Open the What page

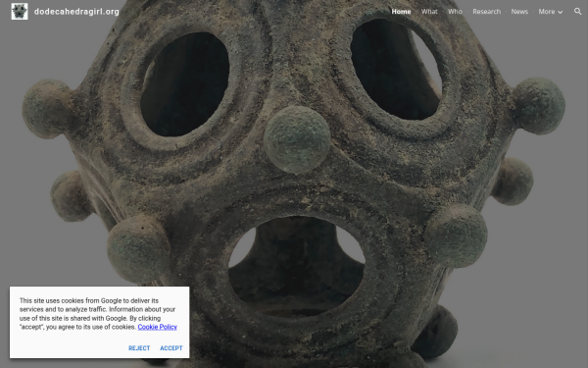[x=429, y=12]
